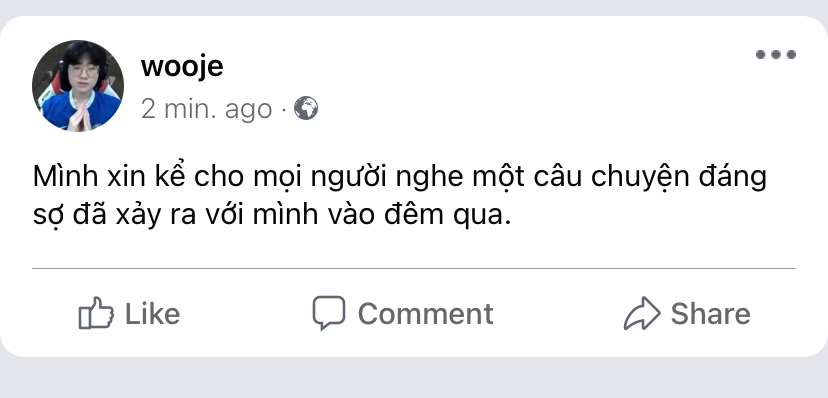The width and height of the screenshot is (828, 398).
Task: Click the Share button label
Action: pyautogui.click(x=710, y=314)
